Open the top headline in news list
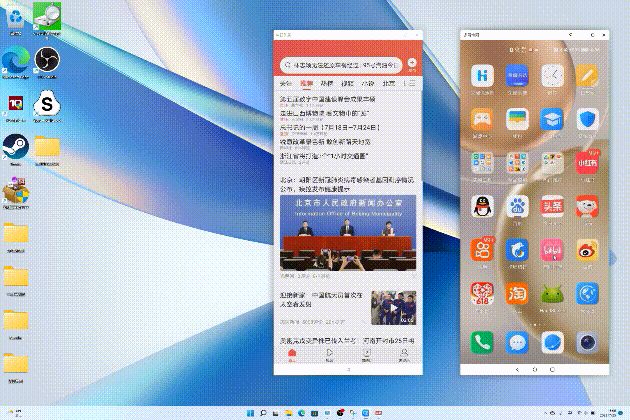Screen dimensions: 630x420 (x=328, y=100)
